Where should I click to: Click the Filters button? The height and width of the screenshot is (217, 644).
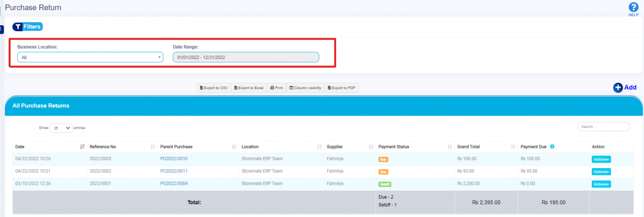click(27, 26)
